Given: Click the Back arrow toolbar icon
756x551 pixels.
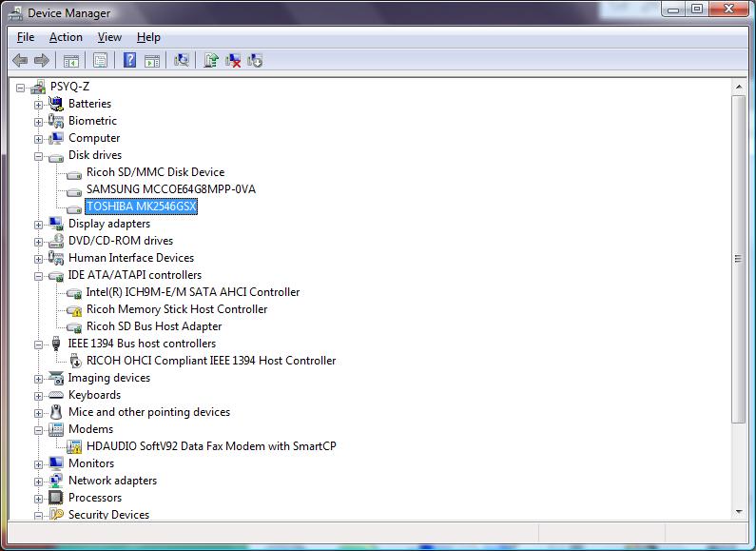Looking at the screenshot, I should click(x=20, y=60).
